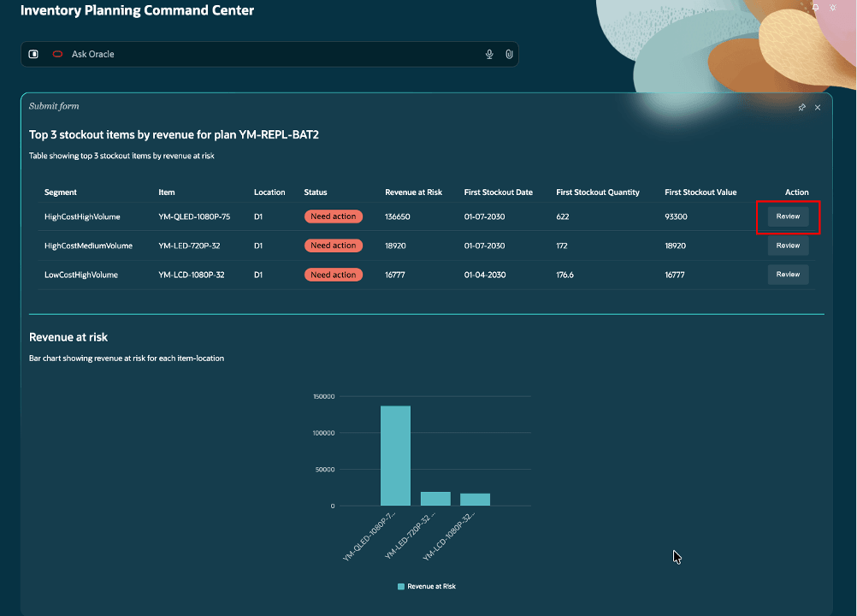
Task: Click the Revenue at risk section heading
Action: pos(68,337)
